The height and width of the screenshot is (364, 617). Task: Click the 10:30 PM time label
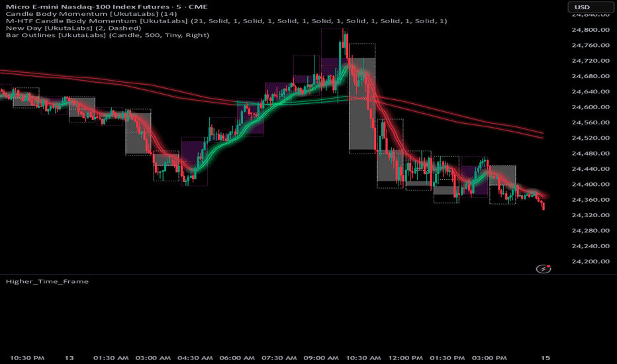27,357
